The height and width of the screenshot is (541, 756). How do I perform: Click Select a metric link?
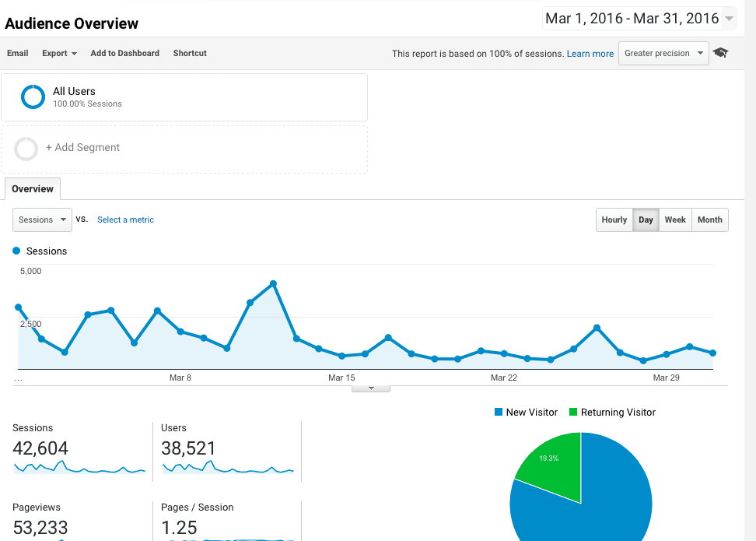pyautogui.click(x=125, y=220)
